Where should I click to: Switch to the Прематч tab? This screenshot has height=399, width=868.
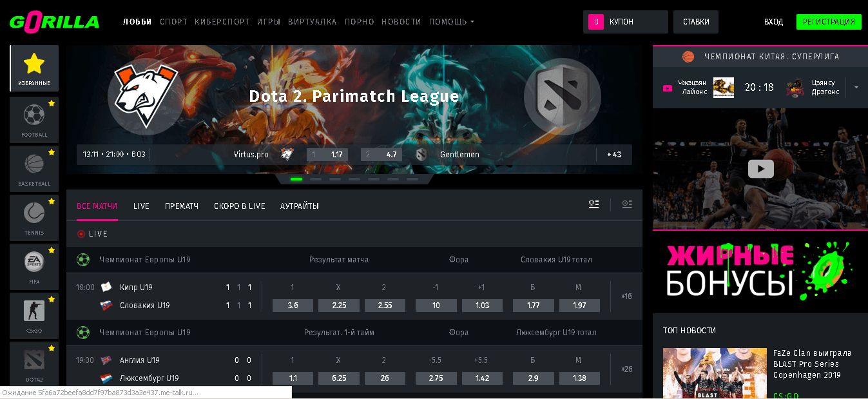pos(182,206)
